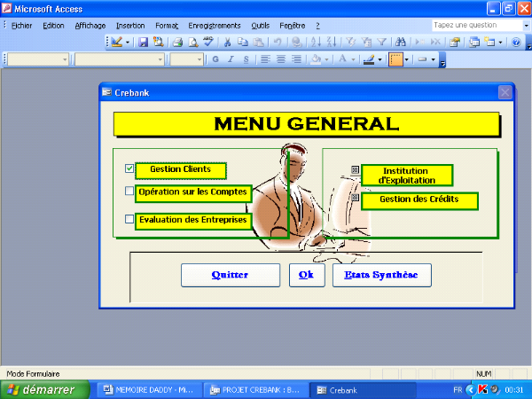Viewport: 532px width, 399px height.
Task: Click the Find binoculars icon
Action: [x=401, y=42]
